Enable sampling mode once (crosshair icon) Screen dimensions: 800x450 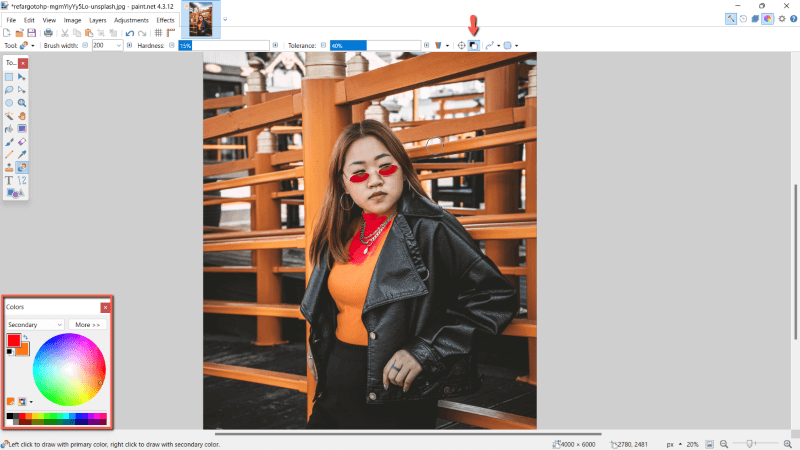pos(461,45)
